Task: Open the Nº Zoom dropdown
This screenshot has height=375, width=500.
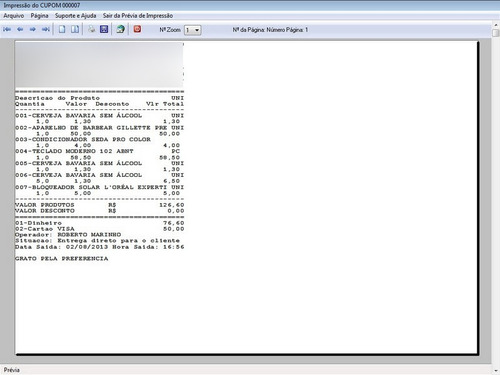Action: click(193, 30)
